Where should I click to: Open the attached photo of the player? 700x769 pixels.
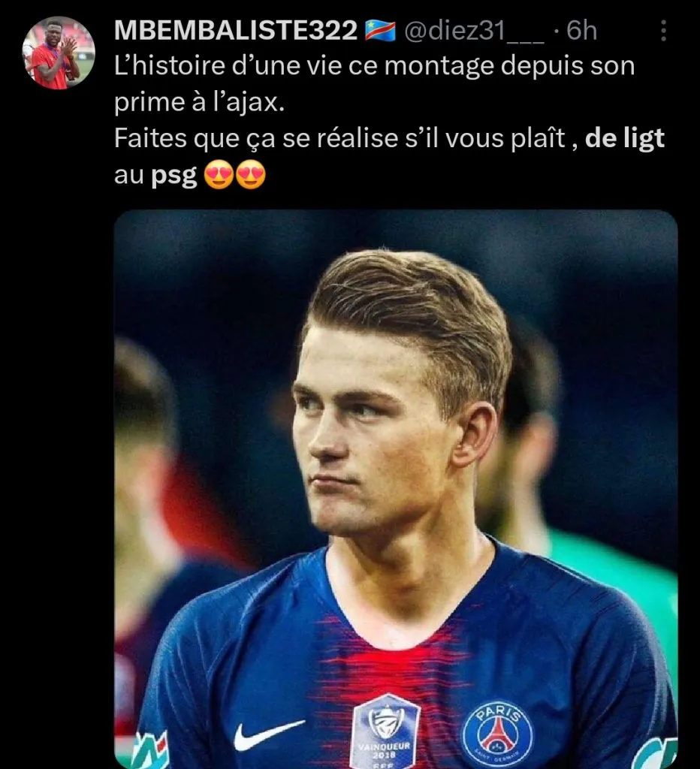click(x=396, y=489)
